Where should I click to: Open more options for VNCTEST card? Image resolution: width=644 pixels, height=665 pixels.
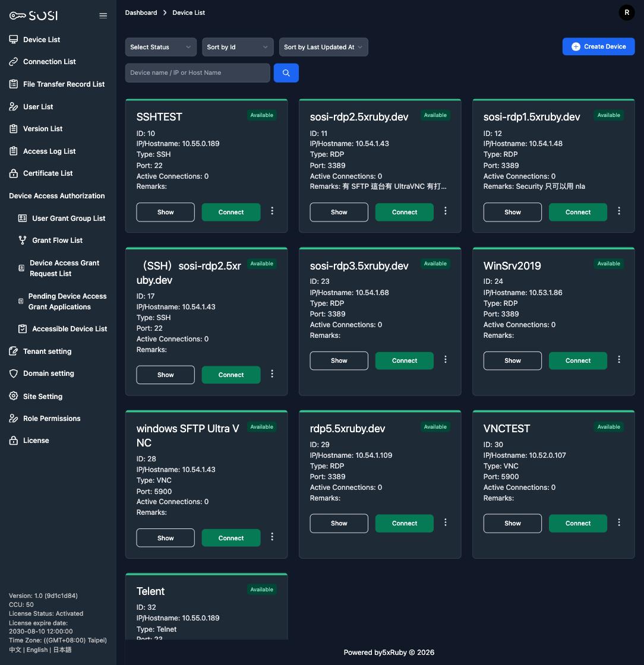coord(619,522)
